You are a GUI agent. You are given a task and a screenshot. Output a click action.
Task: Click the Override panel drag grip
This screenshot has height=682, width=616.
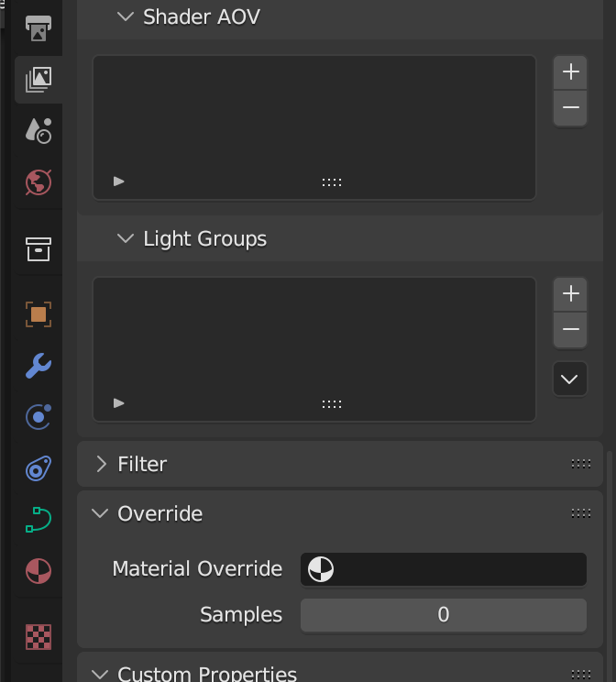(x=581, y=513)
